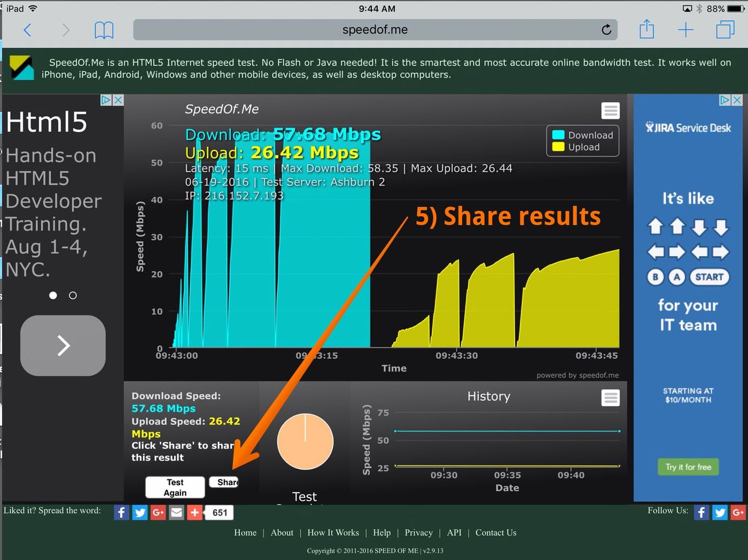Tap the Wi-Fi status icon
The image size is (748, 560).
coord(33,9)
